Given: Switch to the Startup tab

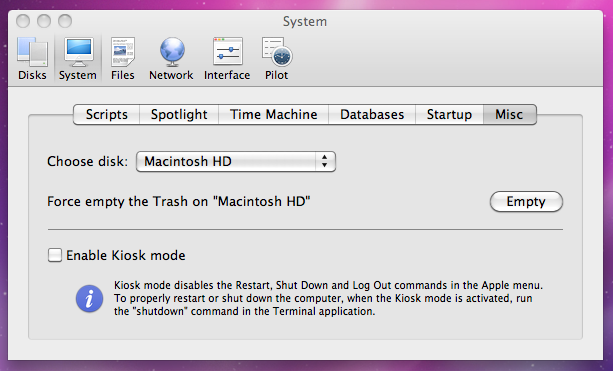Looking at the screenshot, I should tap(449, 115).
